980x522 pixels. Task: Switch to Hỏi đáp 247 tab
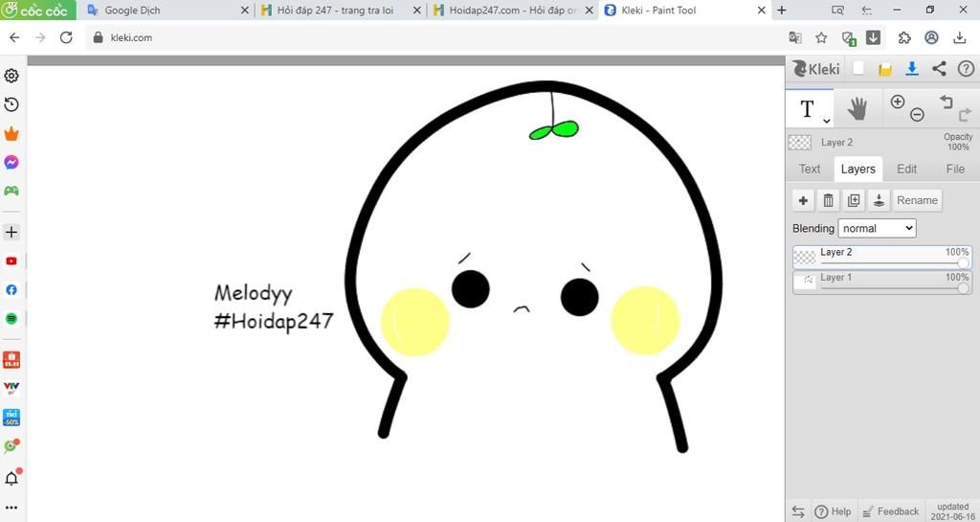(338, 10)
